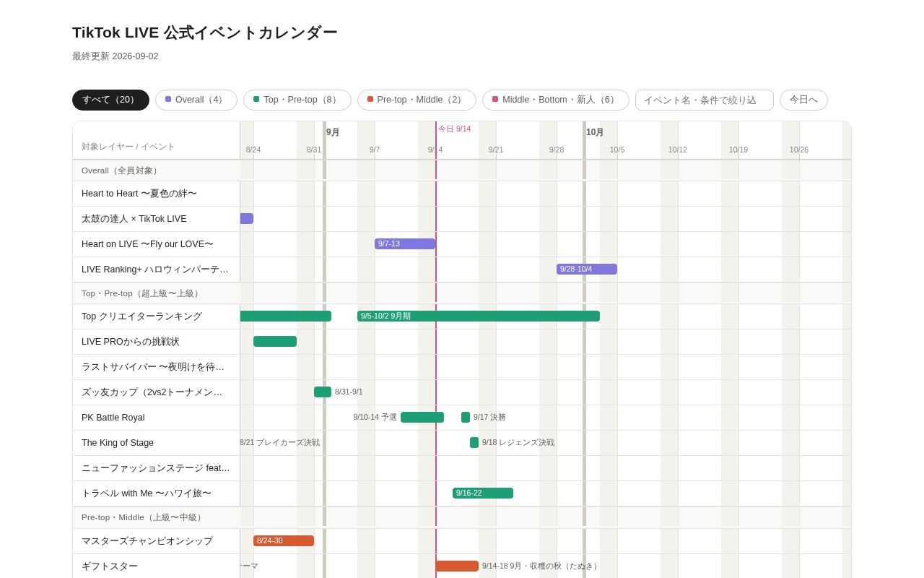Open The King of Stage row label
Screen dimensions: 924x578
point(157,443)
